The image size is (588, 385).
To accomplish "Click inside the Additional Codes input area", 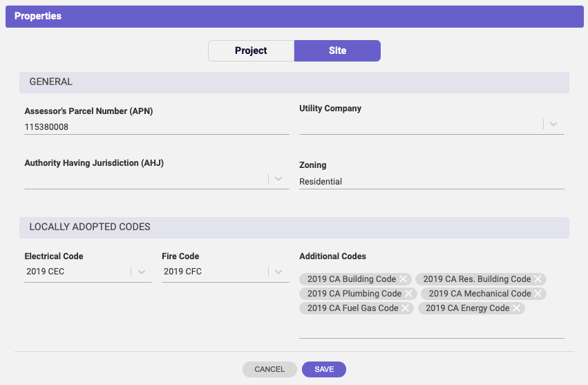I will point(432,326).
